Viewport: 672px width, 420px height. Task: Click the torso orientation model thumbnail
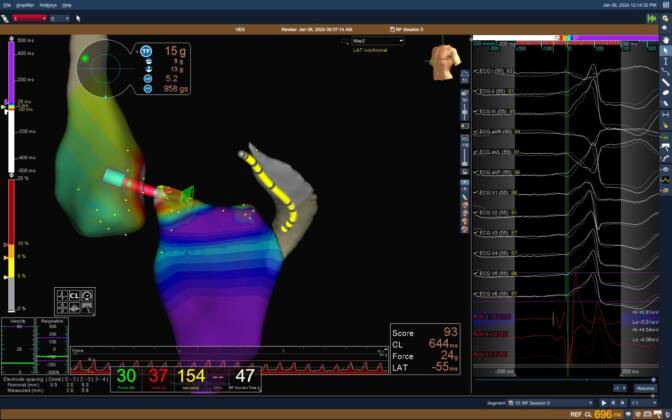pyautogui.click(x=445, y=60)
